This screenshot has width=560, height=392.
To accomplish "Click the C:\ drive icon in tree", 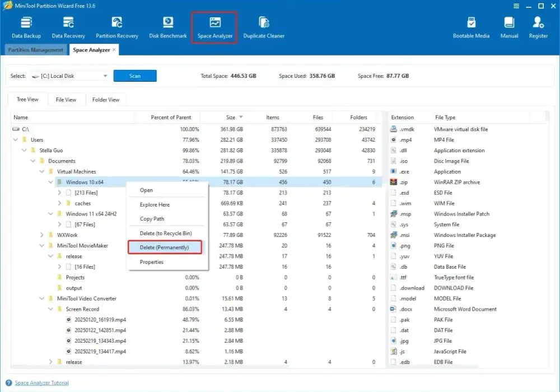I will pyautogui.click(x=16, y=129).
